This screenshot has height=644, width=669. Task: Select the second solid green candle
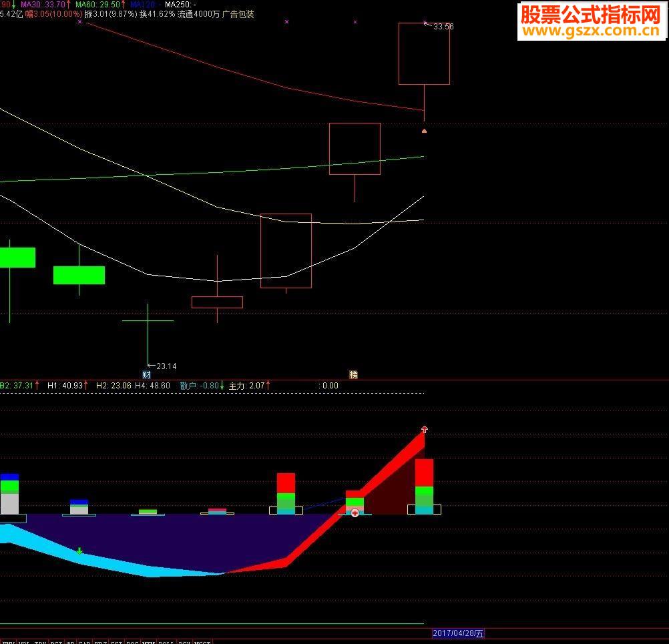(79, 275)
